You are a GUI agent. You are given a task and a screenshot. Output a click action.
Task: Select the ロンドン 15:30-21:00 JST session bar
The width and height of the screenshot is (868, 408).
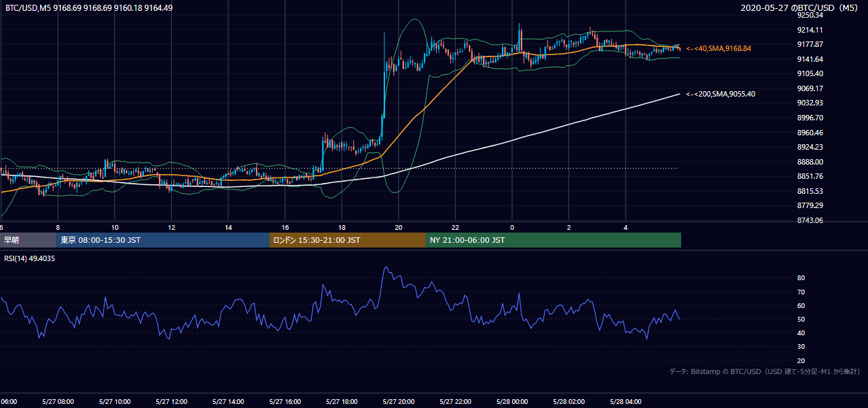pos(348,240)
